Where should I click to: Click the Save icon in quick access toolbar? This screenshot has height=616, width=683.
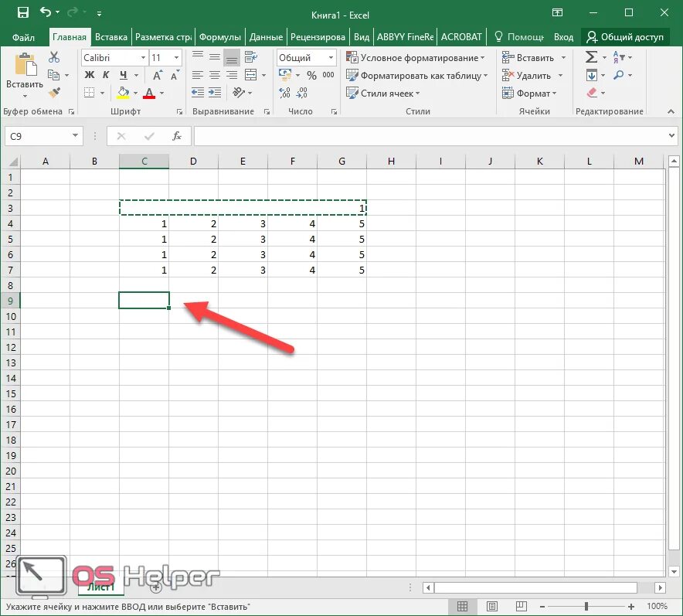pyautogui.click(x=22, y=12)
